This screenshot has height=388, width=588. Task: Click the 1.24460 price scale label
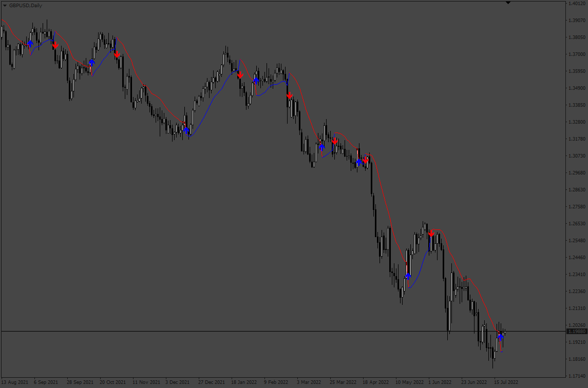click(577, 258)
